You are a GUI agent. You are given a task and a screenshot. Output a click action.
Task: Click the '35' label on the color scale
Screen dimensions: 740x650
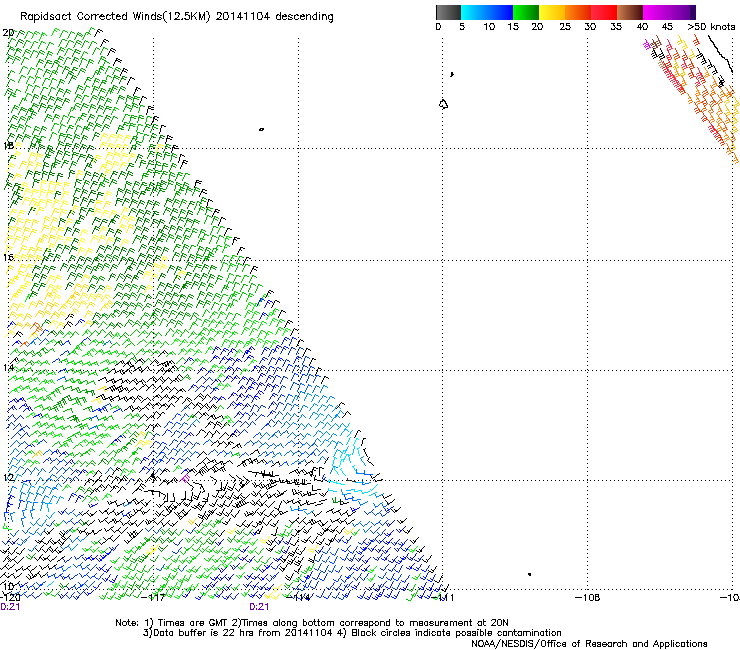[616, 27]
